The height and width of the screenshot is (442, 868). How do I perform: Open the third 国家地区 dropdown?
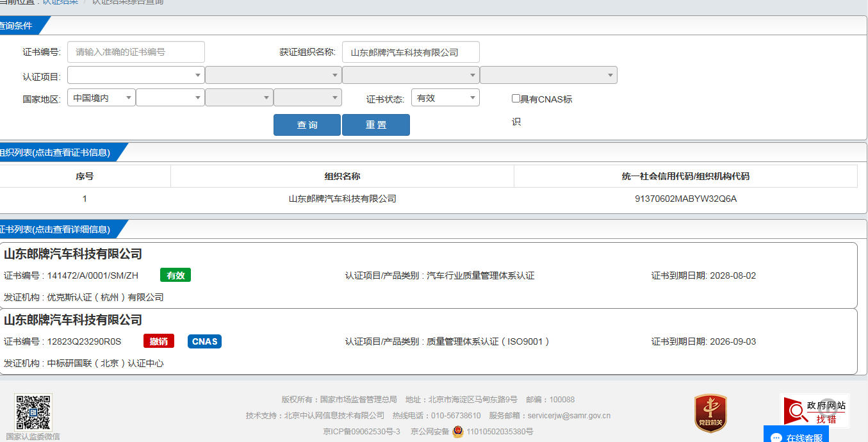[239, 97]
